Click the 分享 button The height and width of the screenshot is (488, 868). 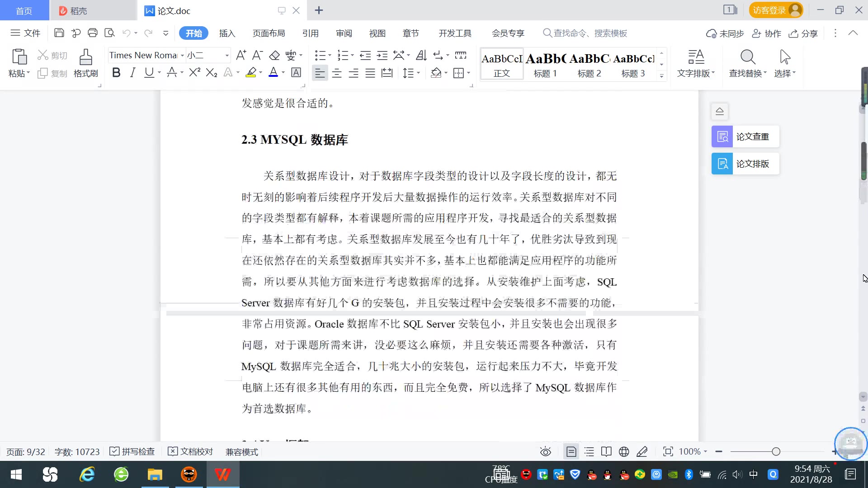[803, 33]
